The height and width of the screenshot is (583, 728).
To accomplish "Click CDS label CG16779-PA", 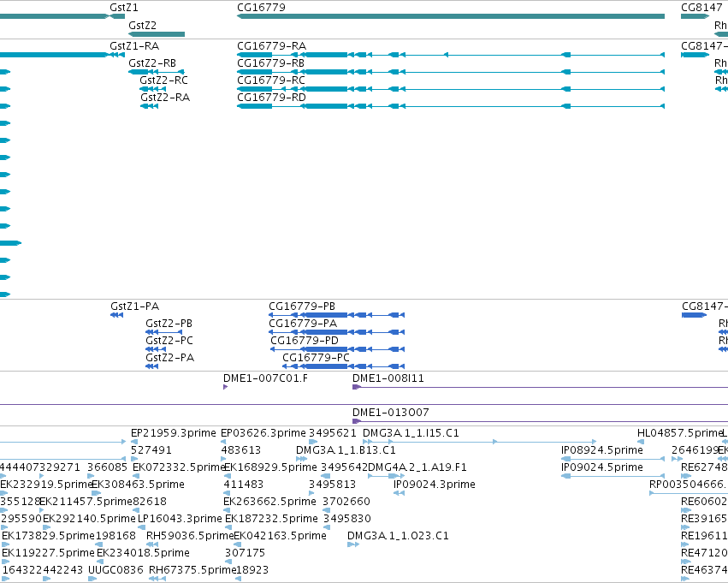I will coord(303,324).
